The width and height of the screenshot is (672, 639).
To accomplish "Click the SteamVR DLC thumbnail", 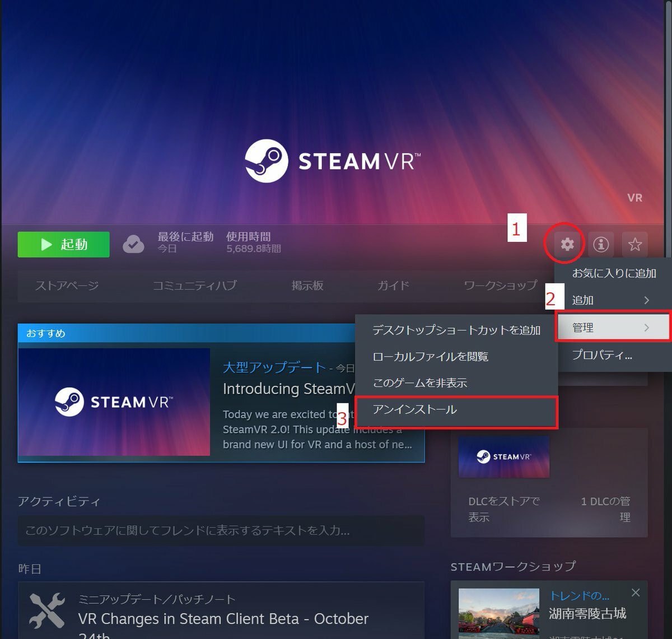I will (x=504, y=457).
